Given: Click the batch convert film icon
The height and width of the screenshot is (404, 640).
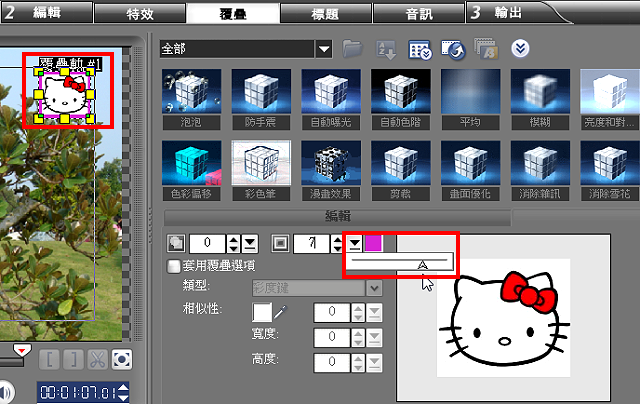Looking at the screenshot, I should (486, 49).
